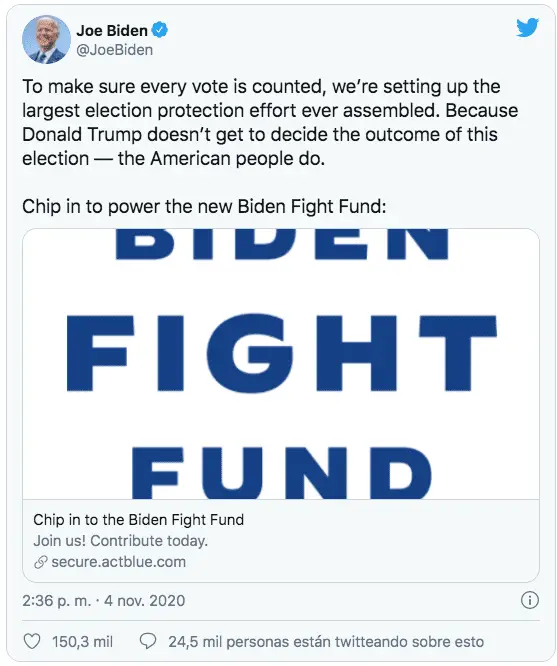Show tweet info via circled i icon
This screenshot has width=557, height=666.
(x=529, y=600)
